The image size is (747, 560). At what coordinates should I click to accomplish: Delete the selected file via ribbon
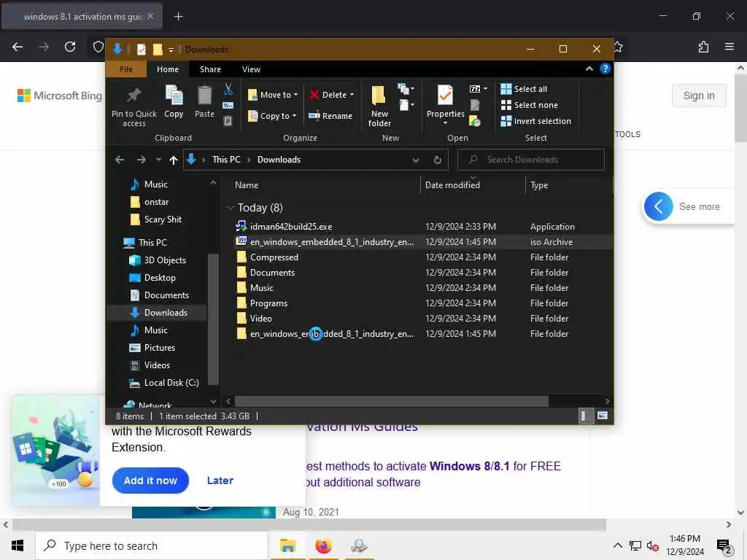[328, 95]
